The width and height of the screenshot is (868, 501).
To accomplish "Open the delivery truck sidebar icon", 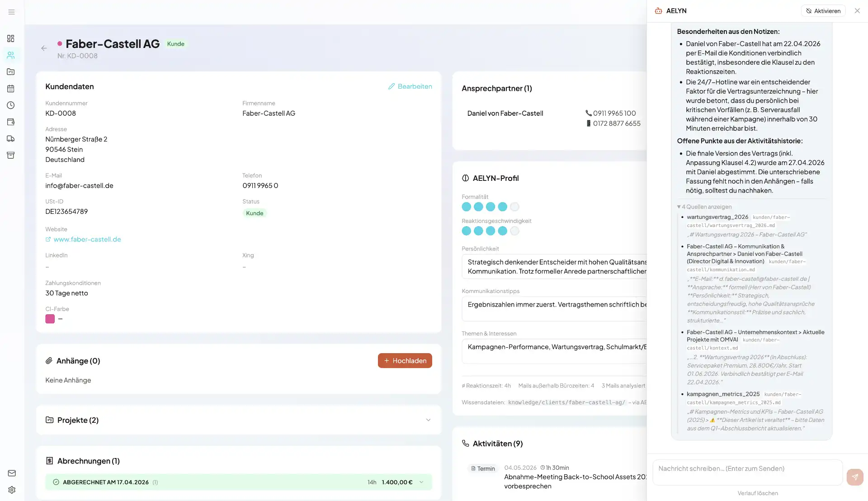I will [x=11, y=139].
